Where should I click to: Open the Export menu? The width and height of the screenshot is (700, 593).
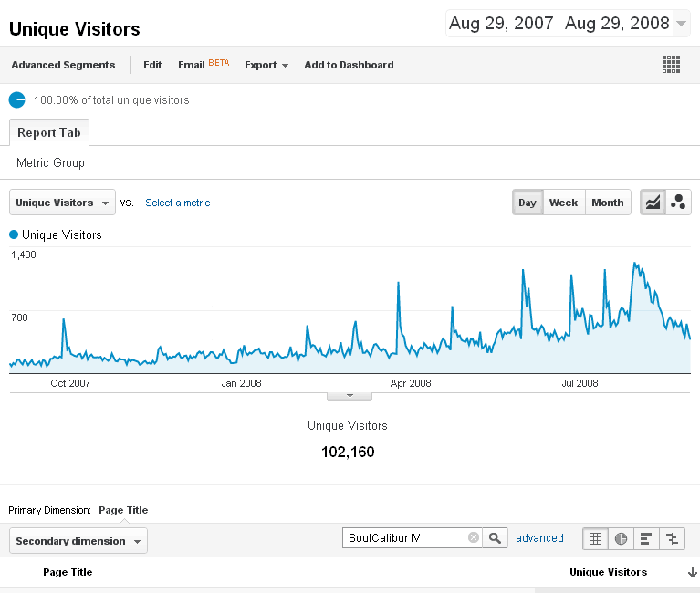coord(266,65)
